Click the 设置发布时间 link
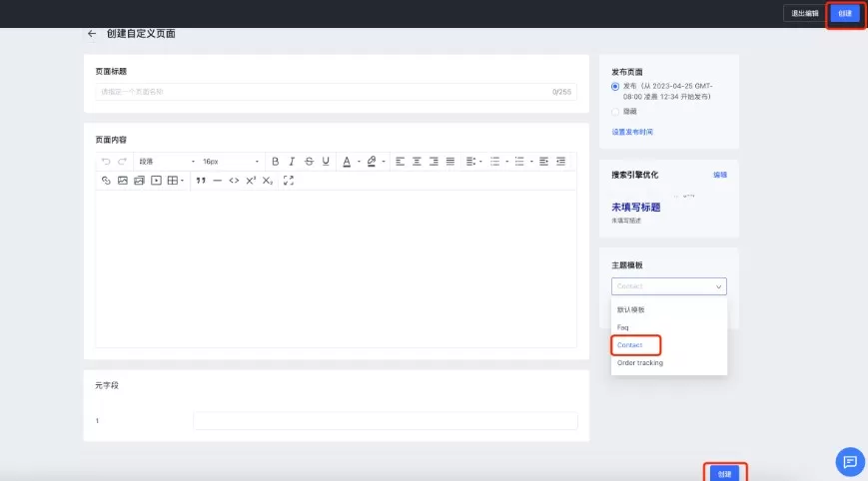This screenshot has width=868, height=481. 632,132
